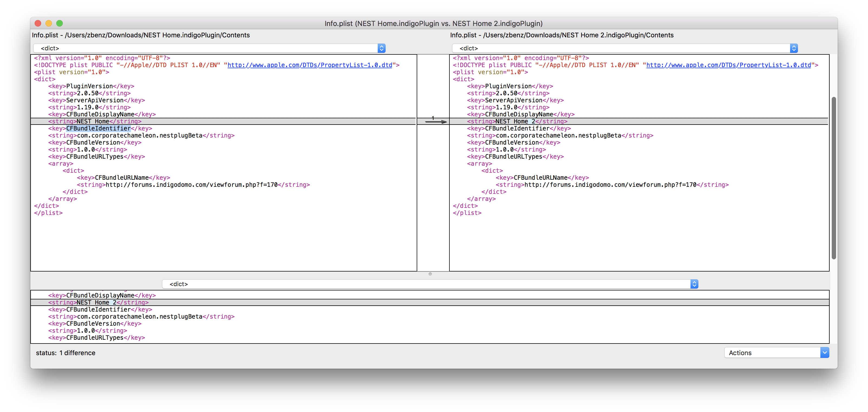The height and width of the screenshot is (412, 868).
Task: Click the Apple DTD link in right pane
Action: pyautogui.click(x=728, y=65)
